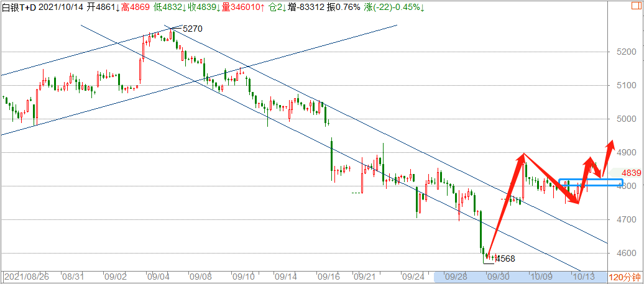644x284 pixels.
Task: Click the 5270 peak price label
Action: click(x=192, y=29)
